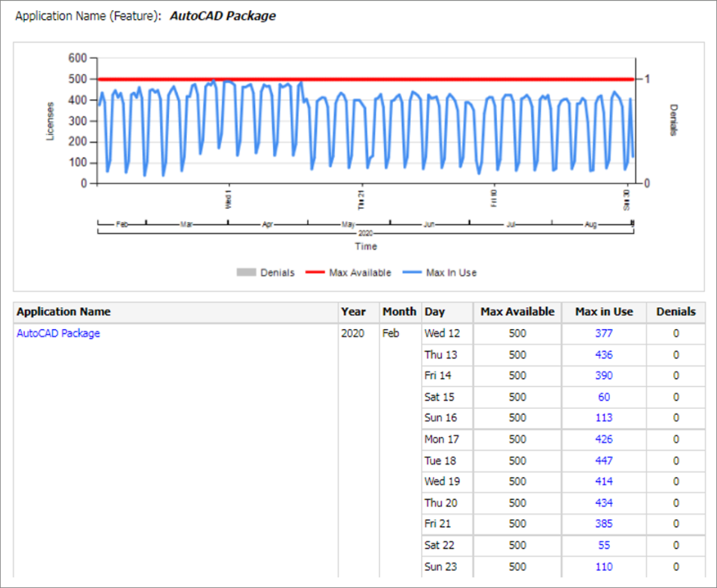This screenshot has height=588, width=717.
Task: Open the 55 usage link for Sat 22
Action: (x=603, y=545)
